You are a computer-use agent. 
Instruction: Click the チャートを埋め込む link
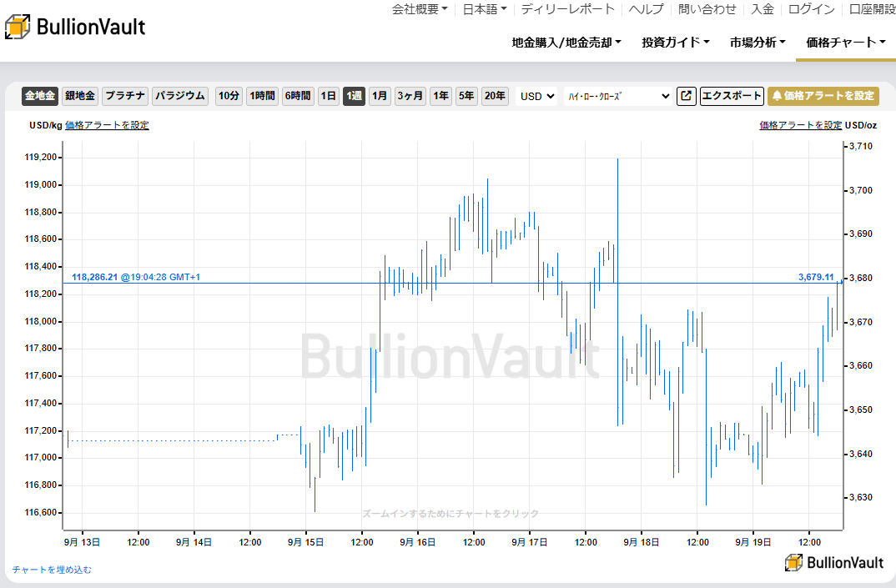coord(52,570)
